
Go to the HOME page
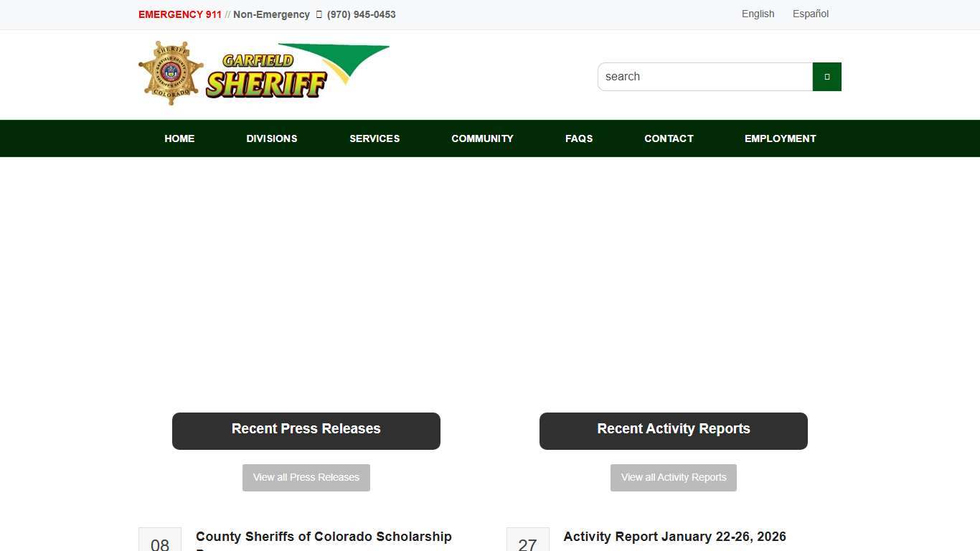179,138
